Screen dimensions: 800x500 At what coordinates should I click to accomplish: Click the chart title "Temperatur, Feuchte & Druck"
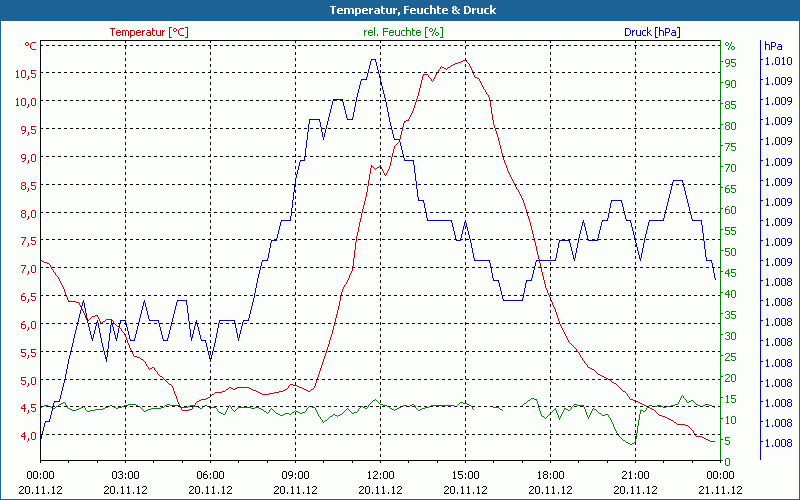coord(413,10)
